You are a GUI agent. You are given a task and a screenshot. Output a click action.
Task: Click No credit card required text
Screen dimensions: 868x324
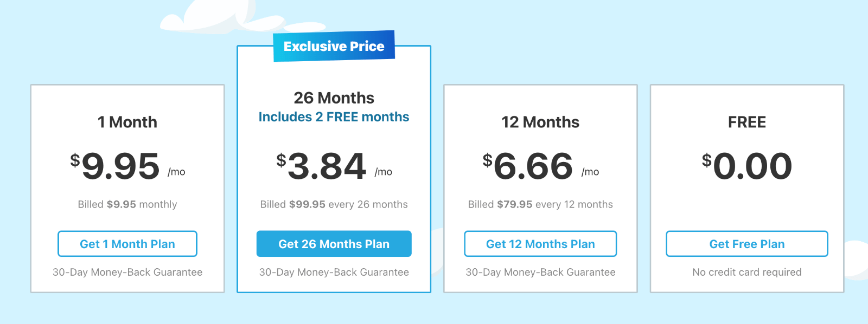click(747, 272)
